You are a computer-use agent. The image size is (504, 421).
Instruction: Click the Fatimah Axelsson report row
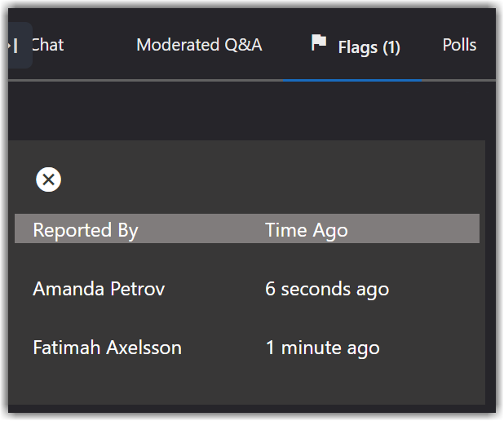click(x=247, y=348)
